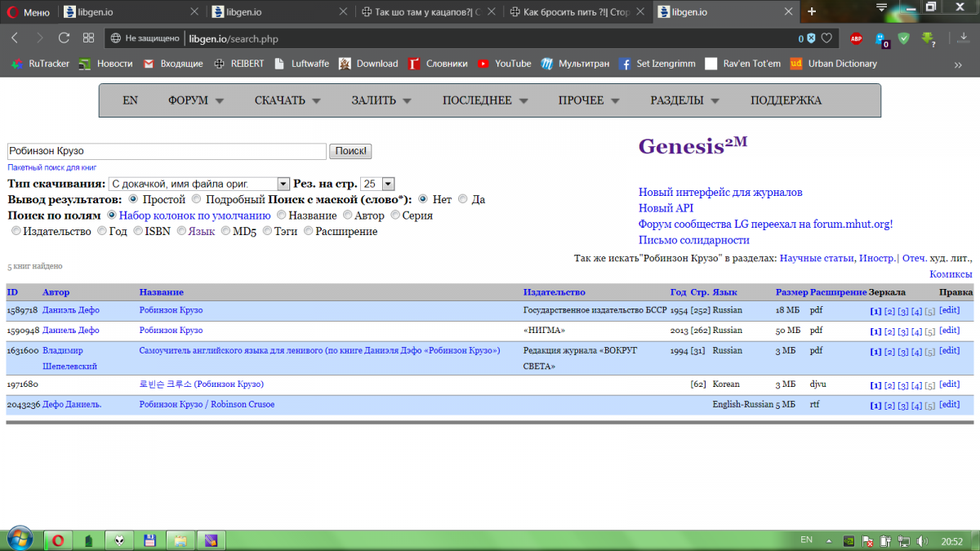
Task: Open the tab menu stacked-lines icon
Action: tap(881, 8)
